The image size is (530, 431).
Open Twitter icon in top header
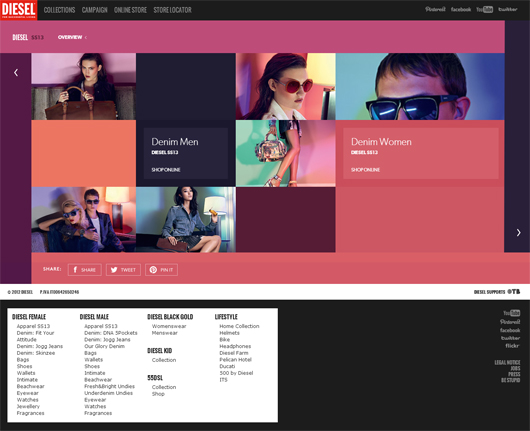[507, 9]
